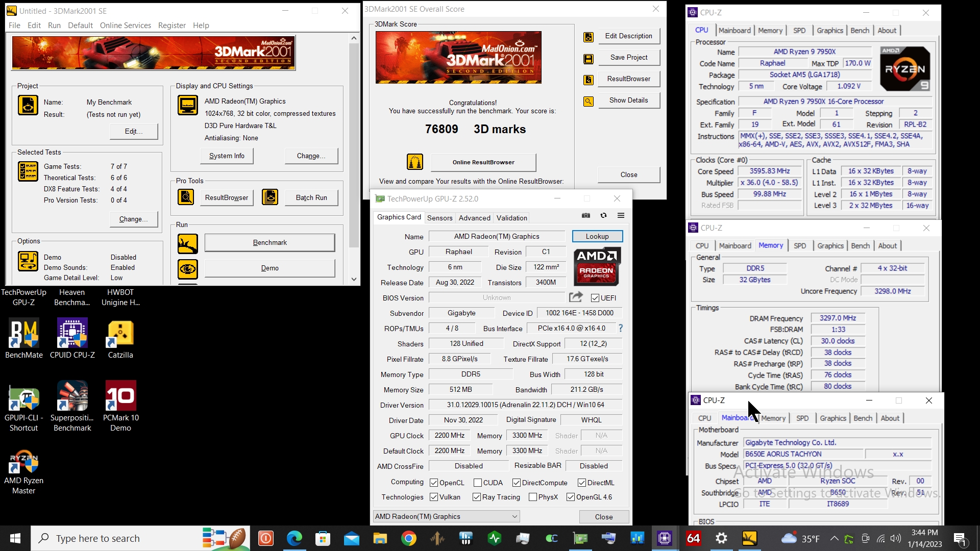The width and height of the screenshot is (980, 551).
Task: Open the Windows Start menu
Action: pos(15,538)
